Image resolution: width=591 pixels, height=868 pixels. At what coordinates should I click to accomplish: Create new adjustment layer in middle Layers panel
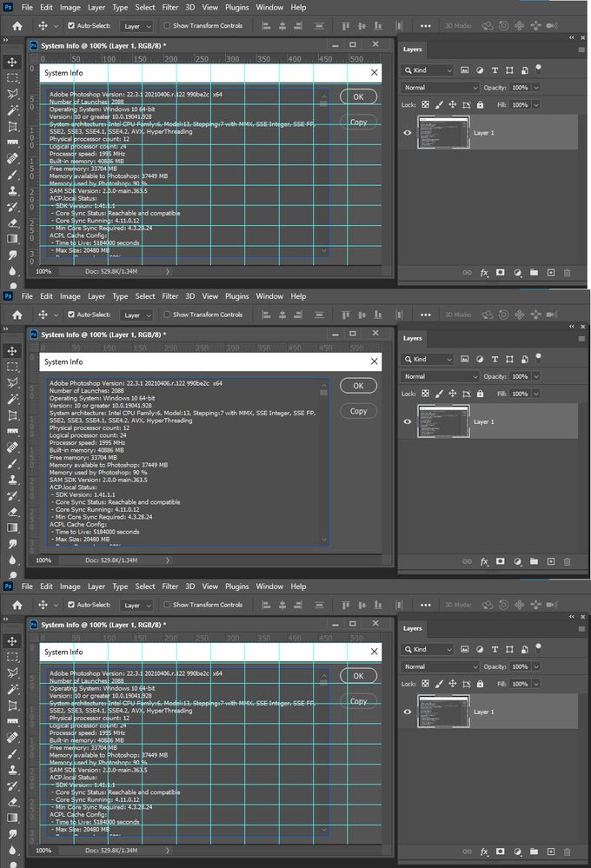(x=517, y=561)
